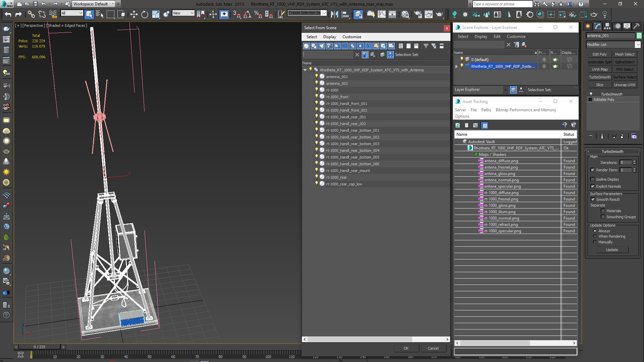
Task: Click the Edit Poly modifier button
Action: [x=599, y=54]
